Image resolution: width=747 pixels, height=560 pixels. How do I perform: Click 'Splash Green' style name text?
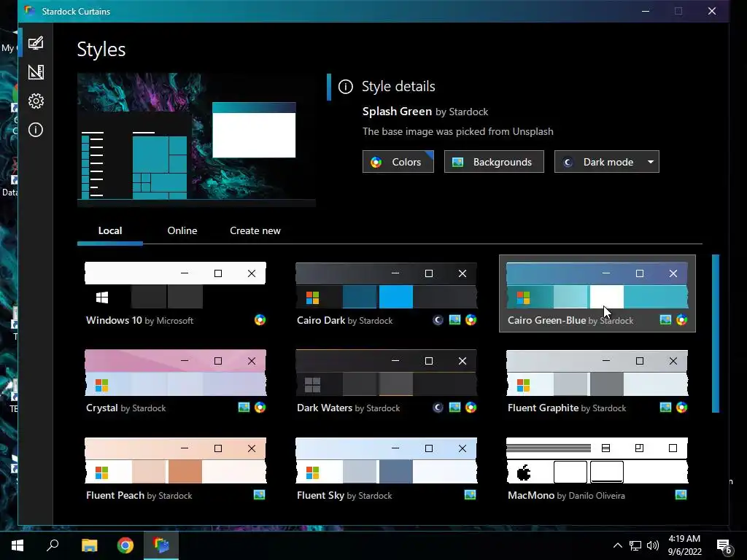[x=397, y=112]
